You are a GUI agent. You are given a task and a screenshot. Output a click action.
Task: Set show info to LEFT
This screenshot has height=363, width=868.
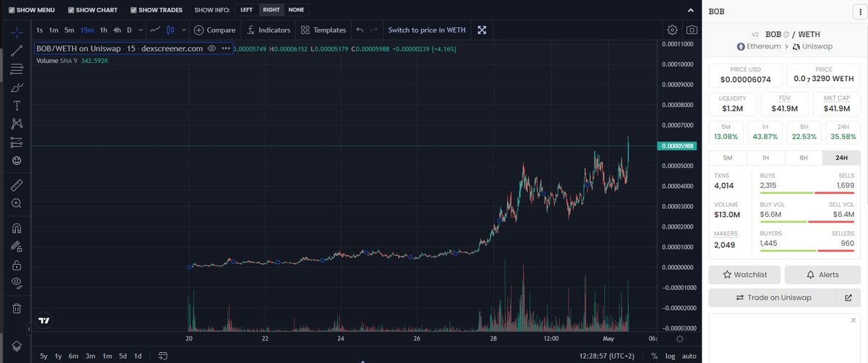point(247,10)
